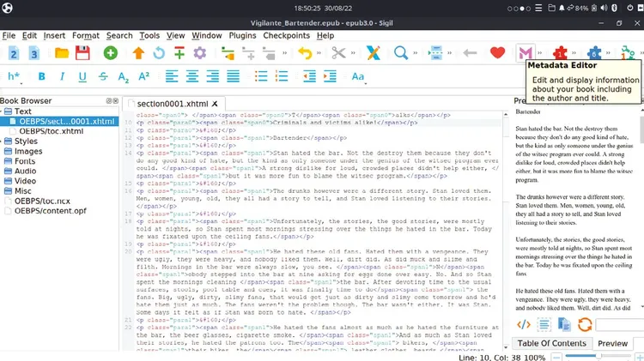This screenshot has height=361, width=644.
Task: Open the Tools menu
Action: pyautogui.click(x=149, y=36)
